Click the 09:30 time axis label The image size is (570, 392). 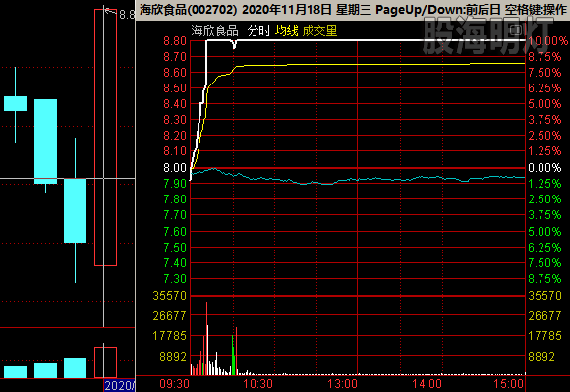tap(175, 384)
